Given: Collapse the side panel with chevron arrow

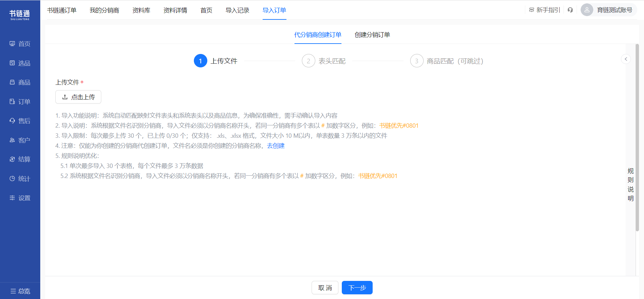Looking at the screenshot, I should coord(626,59).
